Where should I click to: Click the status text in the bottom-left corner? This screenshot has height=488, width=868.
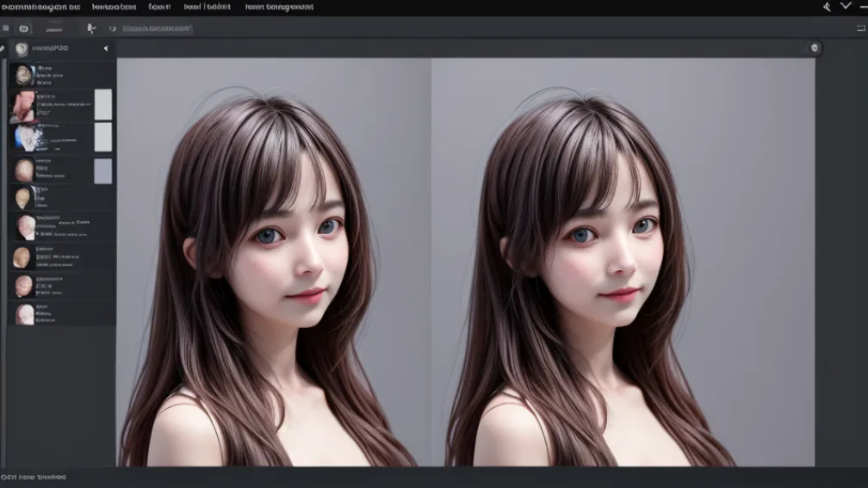33,477
